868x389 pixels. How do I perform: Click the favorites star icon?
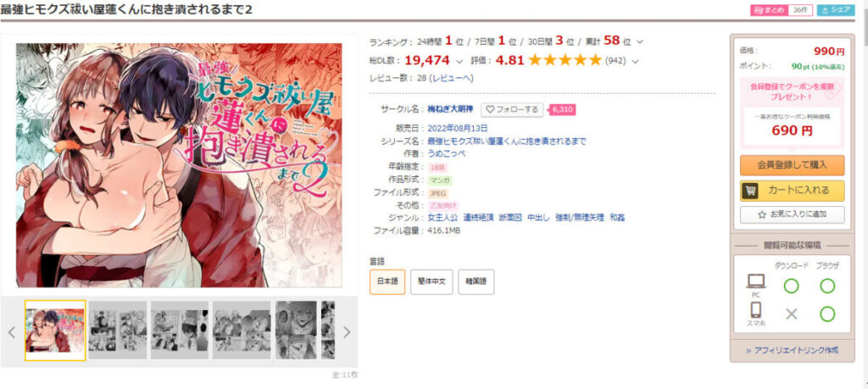click(762, 214)
